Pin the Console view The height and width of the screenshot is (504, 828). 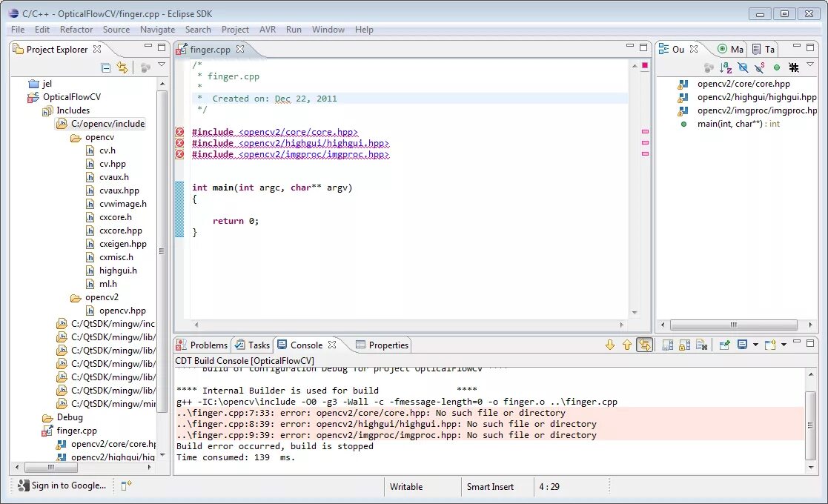724,345
